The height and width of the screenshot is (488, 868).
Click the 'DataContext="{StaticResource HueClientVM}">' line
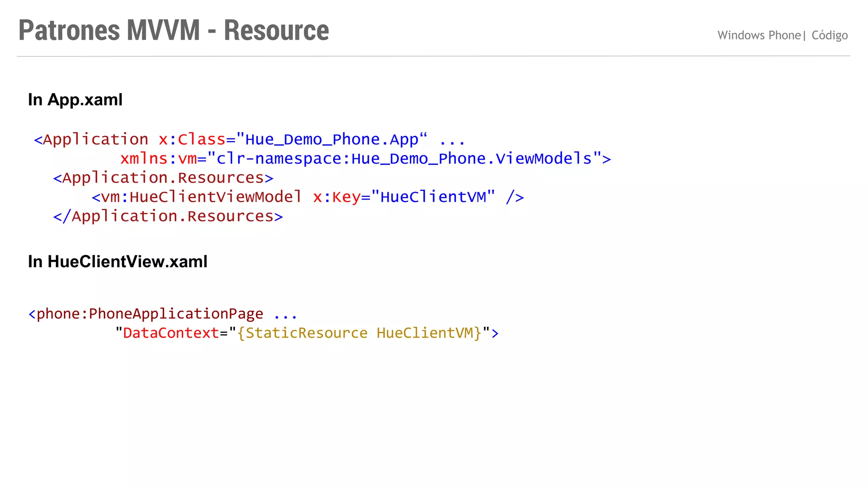(307, 333)
